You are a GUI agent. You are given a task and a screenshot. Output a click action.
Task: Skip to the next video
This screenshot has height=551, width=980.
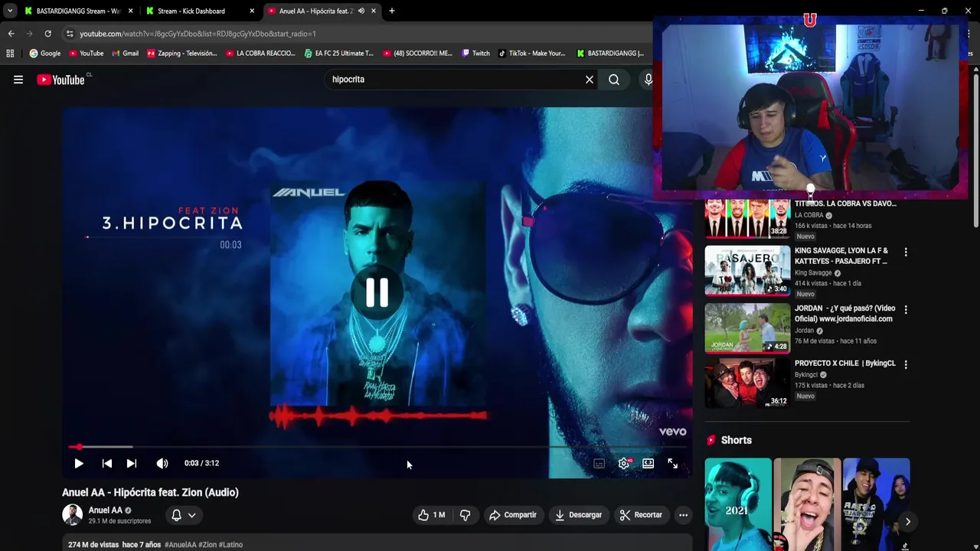132,463
